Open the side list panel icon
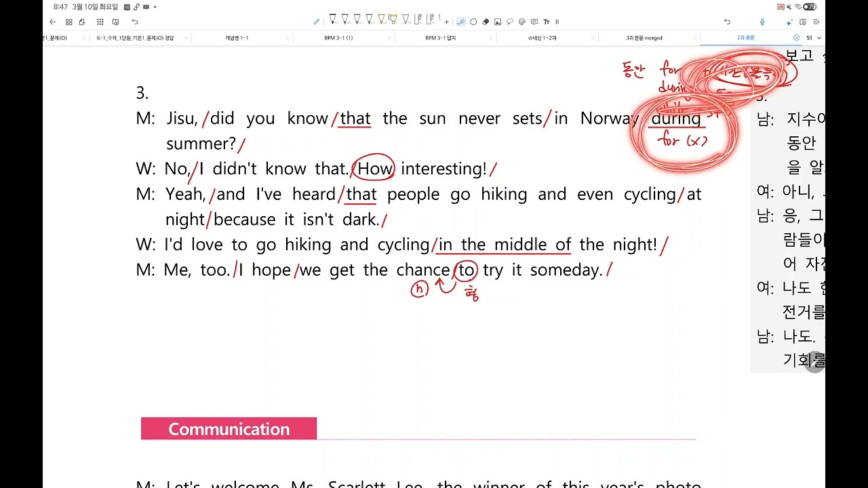The width and height of the screenshot is (868, 488). [x=816, y=22]
